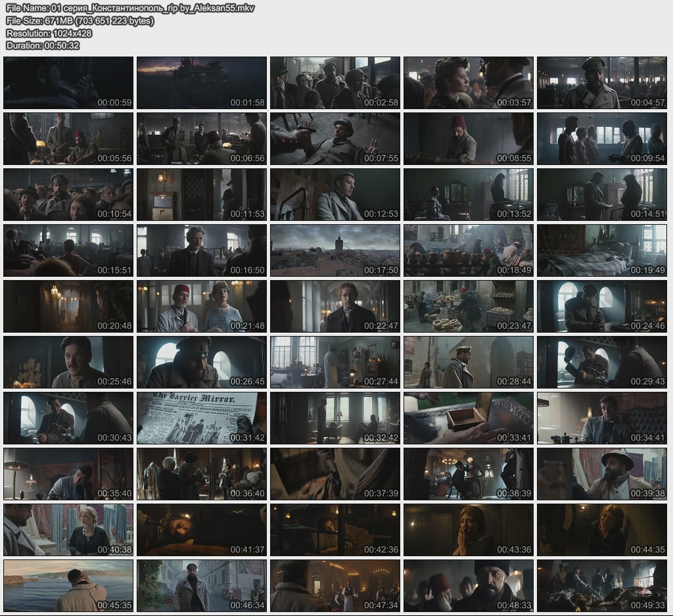The height and width of the screenshot is (616, 673).
Task: Open the final thumbnail at 00:49:33
Action: 601,586
